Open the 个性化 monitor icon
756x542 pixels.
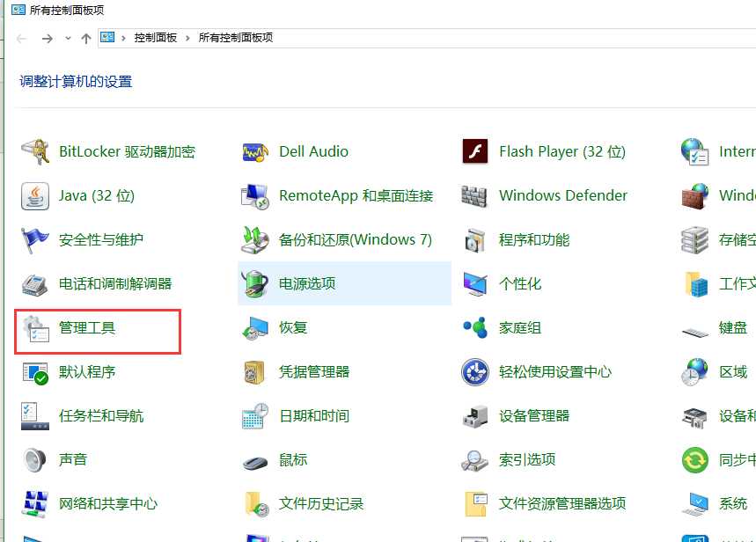tap(475, 283)
